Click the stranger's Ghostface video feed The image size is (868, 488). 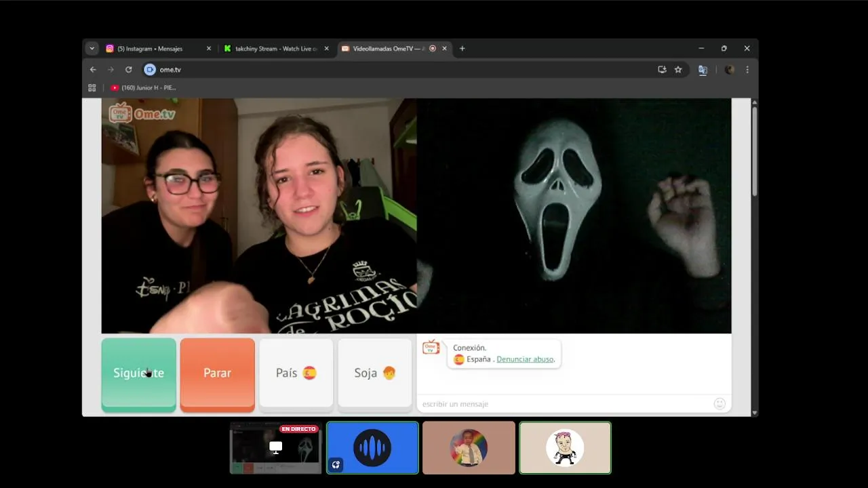[574, 216]
